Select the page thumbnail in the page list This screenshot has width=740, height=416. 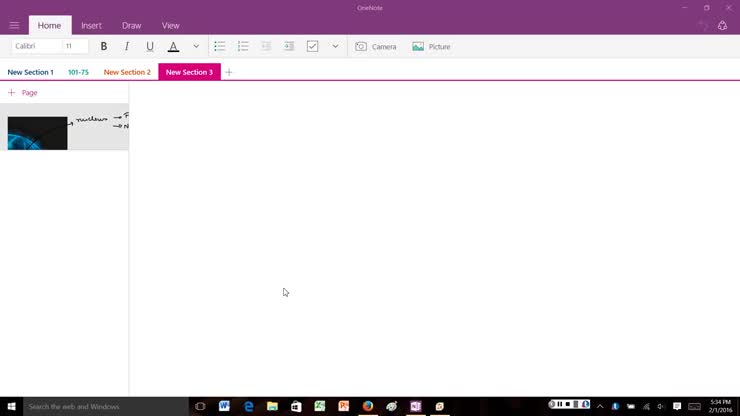pyautogui.click(x=64, y=132)
